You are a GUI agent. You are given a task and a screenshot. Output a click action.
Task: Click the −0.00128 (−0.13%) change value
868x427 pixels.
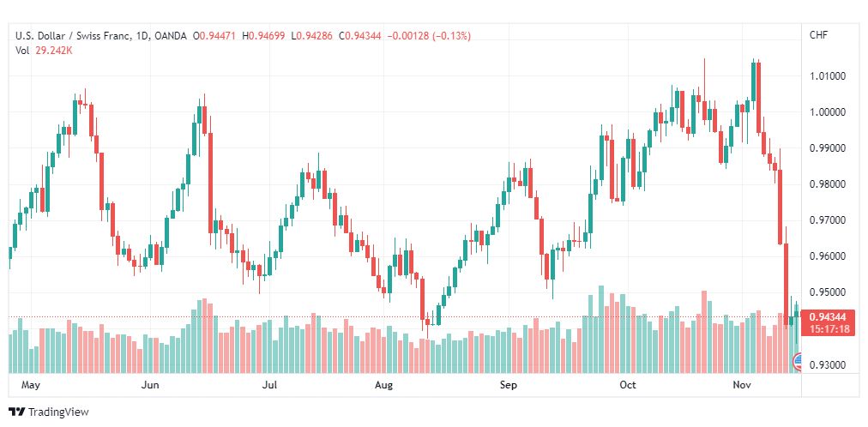point(429,35)
